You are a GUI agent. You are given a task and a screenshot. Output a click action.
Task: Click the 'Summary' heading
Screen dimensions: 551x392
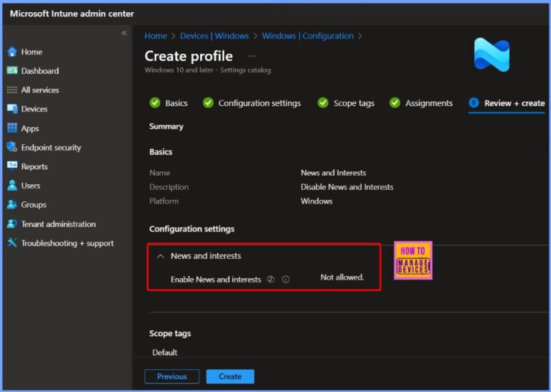166,126
